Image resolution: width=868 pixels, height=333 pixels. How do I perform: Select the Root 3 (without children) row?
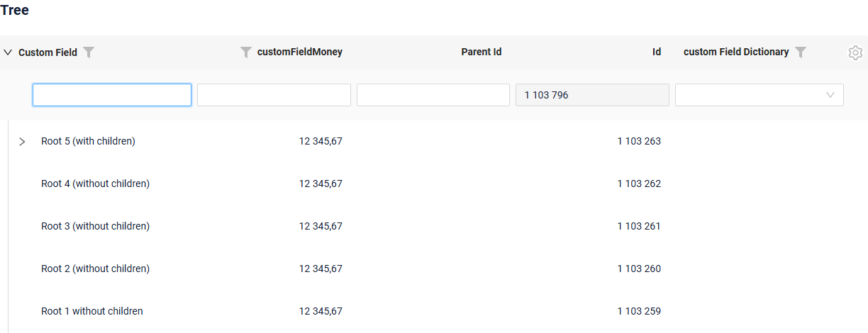434,226
